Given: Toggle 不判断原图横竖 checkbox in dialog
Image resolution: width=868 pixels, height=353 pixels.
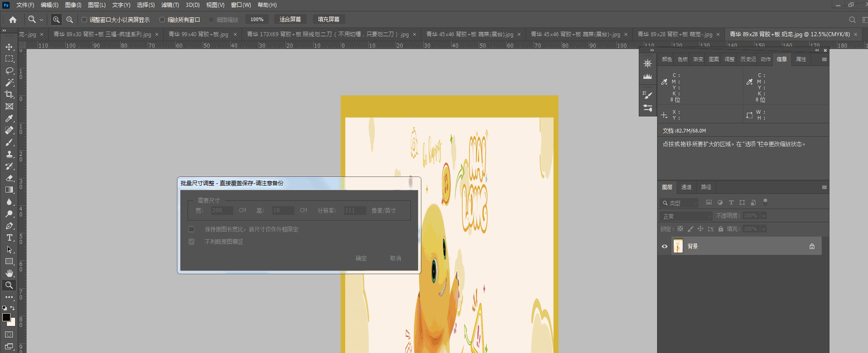Looking at the screenshot, I should (x=192, y=242).
